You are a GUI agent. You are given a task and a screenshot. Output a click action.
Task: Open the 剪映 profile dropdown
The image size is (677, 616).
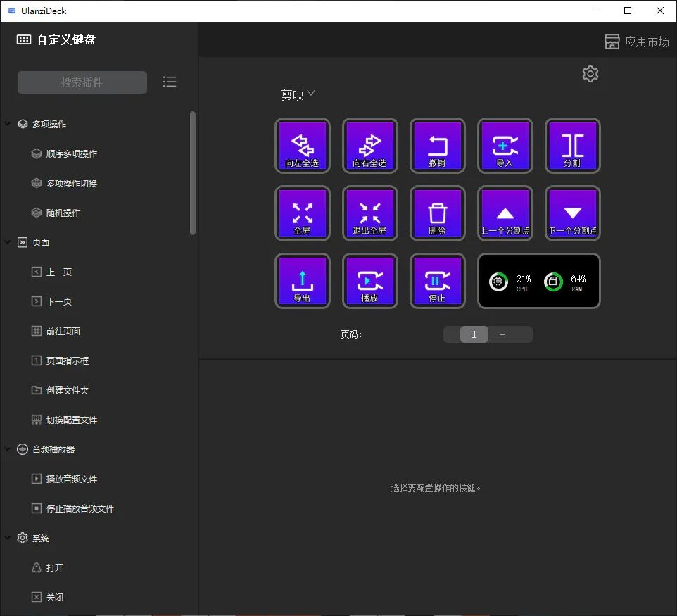(298, 94)
